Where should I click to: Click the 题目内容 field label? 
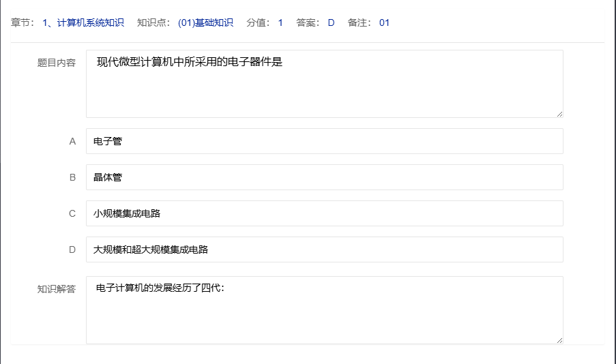point(56,63)
